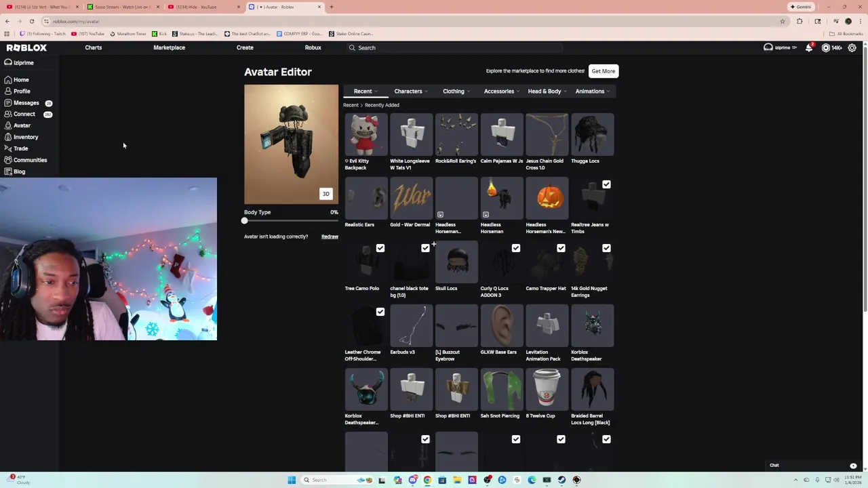Uncheck Realtree Jeans w Timbs item

(606, 184)
